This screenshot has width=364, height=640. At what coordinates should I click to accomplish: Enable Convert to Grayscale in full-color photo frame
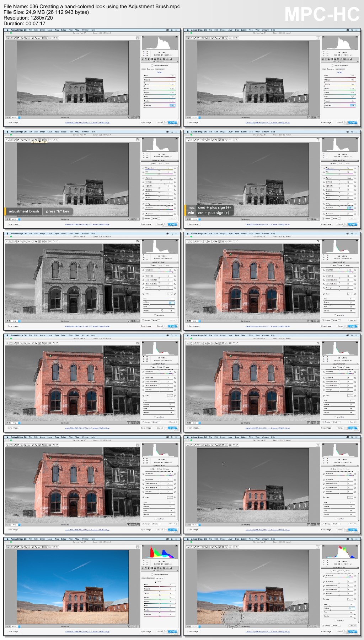[152, 575]
